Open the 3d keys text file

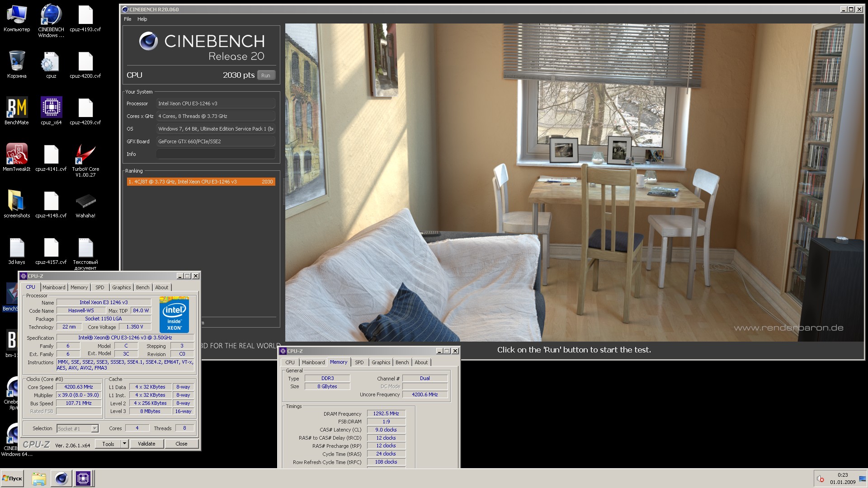tap(17, 251)
